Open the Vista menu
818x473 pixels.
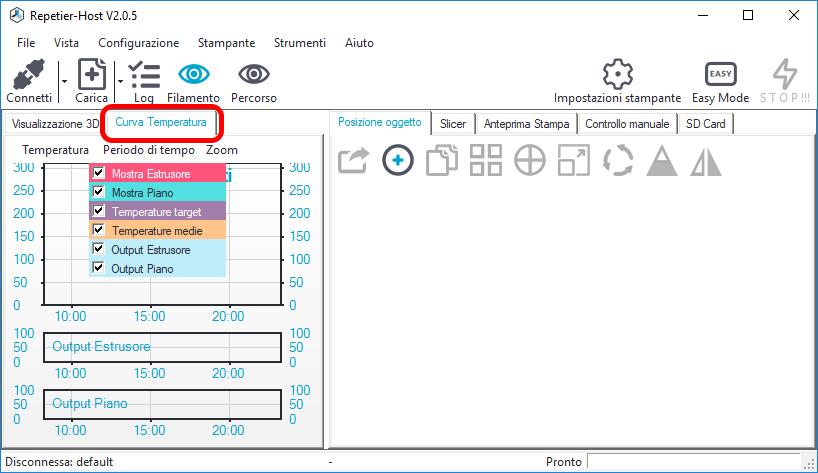(66, 43)
